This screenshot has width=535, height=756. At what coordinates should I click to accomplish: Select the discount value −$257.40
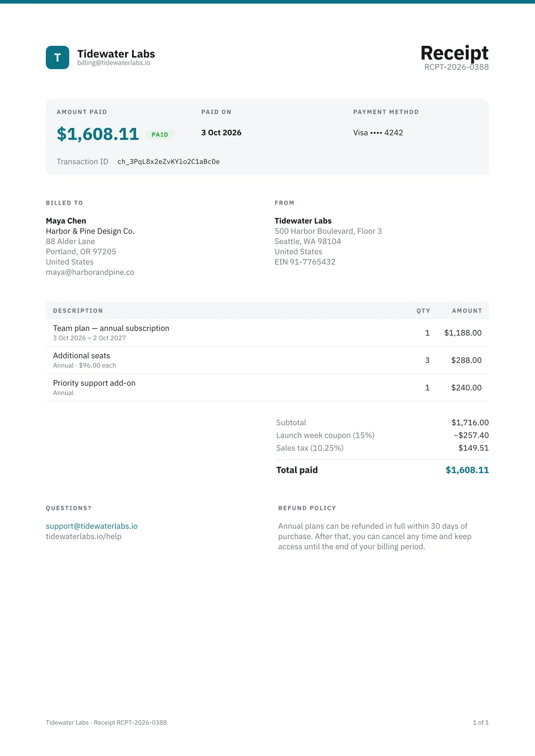coord(471,435)
